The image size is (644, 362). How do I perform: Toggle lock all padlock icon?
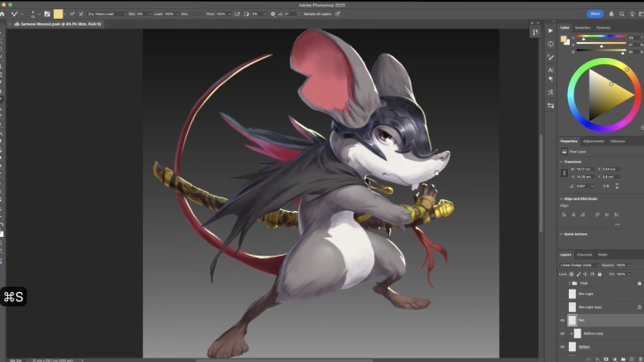[599, 274]
